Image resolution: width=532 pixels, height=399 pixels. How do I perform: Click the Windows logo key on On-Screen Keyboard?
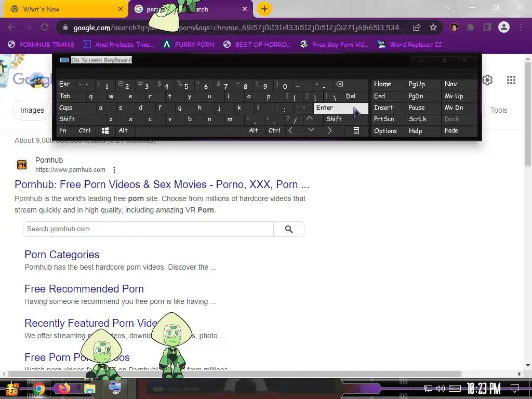(x=105, y=130)
